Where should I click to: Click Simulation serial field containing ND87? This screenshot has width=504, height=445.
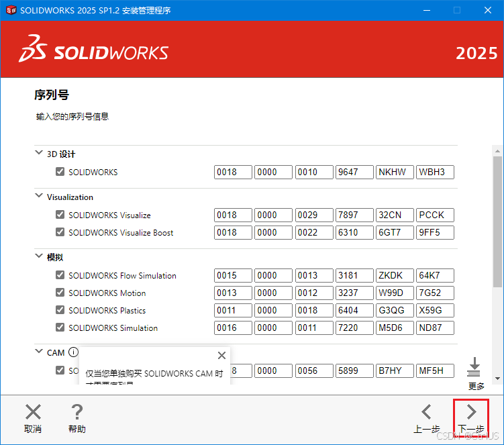tap(436, 328)
